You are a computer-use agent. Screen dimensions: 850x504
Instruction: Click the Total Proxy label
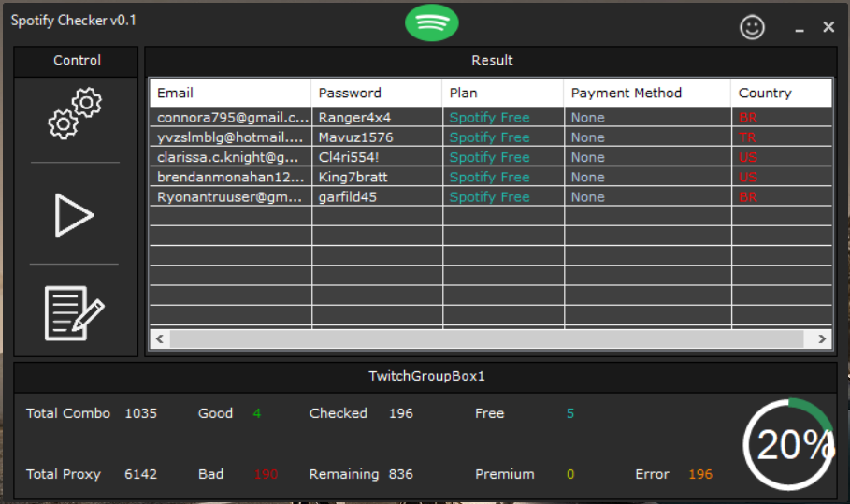coord(64,474)
